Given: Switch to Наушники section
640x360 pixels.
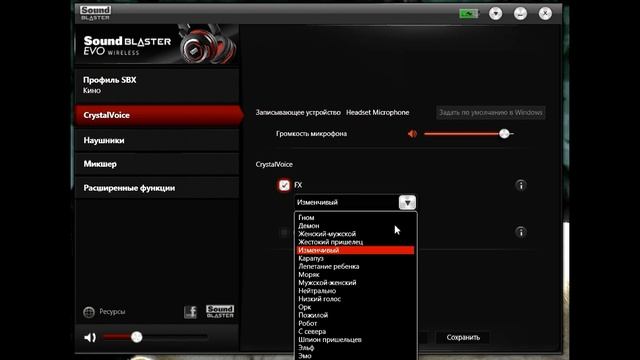Looking at the screenshot, I should click(157, 140).
